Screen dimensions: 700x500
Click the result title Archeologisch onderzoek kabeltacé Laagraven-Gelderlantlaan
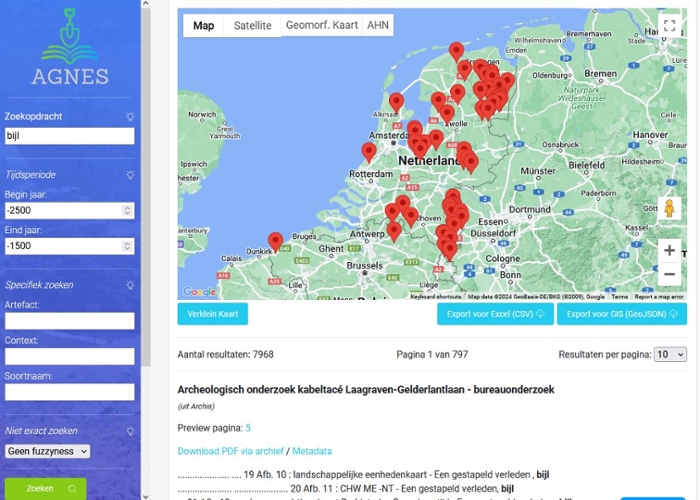366,390
